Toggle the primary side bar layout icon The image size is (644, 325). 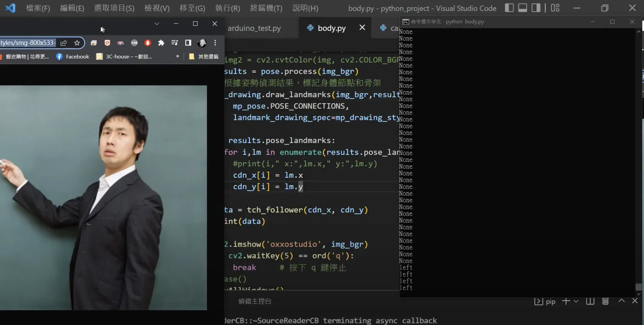tap(509, 8)
